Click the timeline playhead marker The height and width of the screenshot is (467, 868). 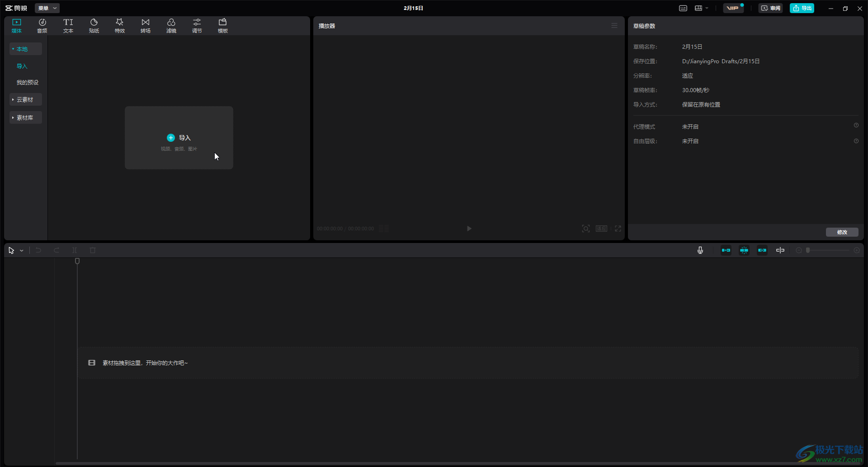tap(77, 261)
